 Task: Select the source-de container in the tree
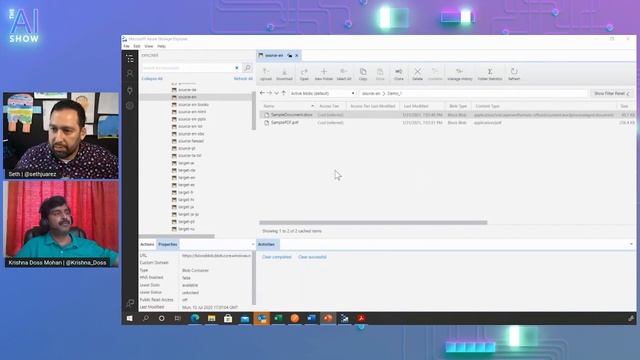coord(187,90)
